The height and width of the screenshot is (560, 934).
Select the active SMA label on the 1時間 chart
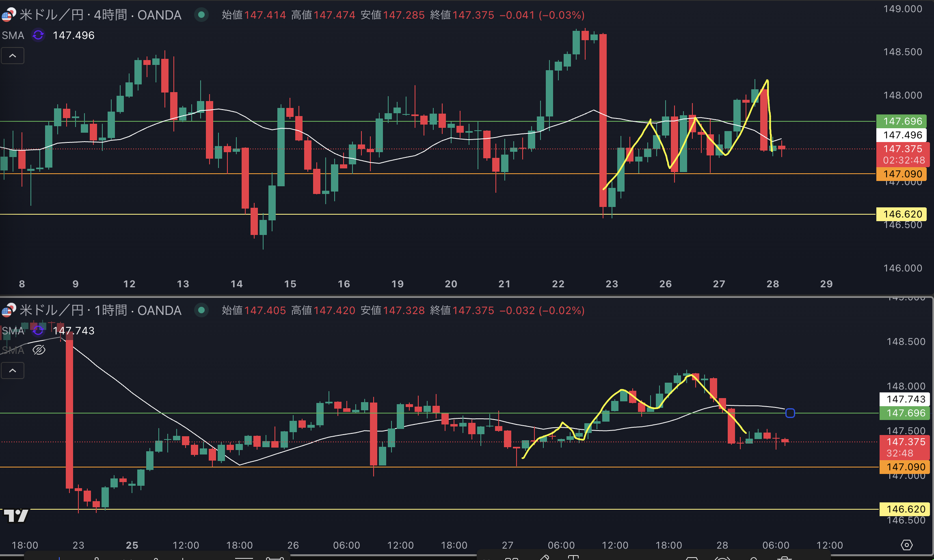coord(13,331)
